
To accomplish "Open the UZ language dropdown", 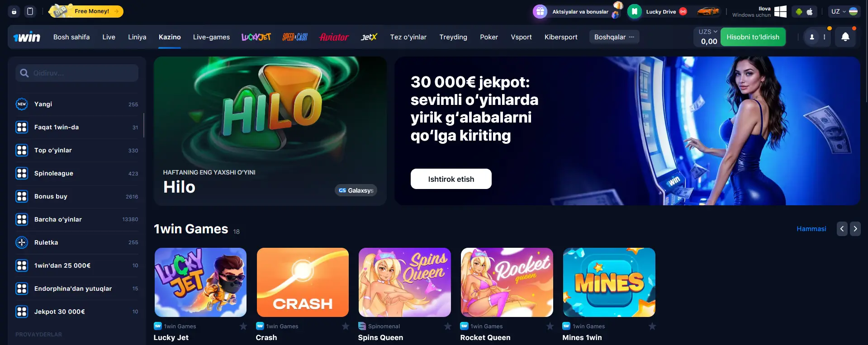I will (x=844, y=12).
